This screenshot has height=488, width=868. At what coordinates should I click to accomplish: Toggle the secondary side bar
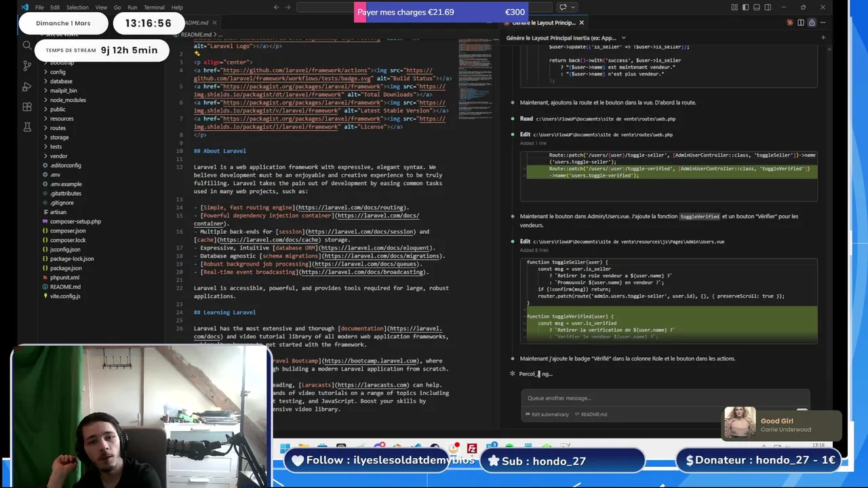click(x=767, y=7)
